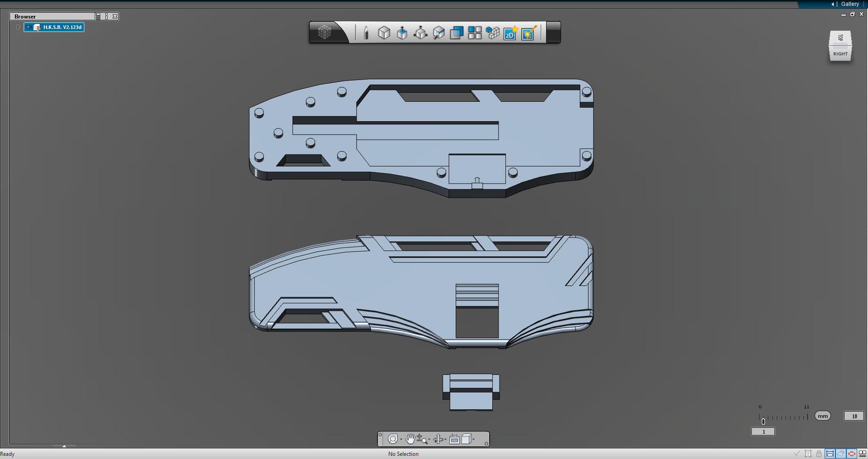Image resolution: width=868 pixels, height=459 pixels.
Task: Select the Pan hand tool
Action: click(x=410, y=439)
